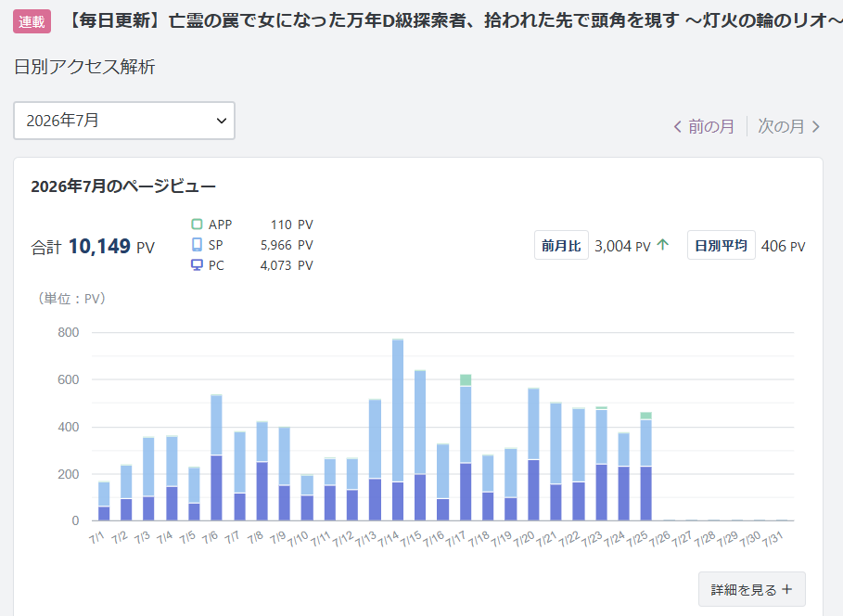Click the 日別平均 label button
This screenshot has width=843, height=616.
point(721,245)
